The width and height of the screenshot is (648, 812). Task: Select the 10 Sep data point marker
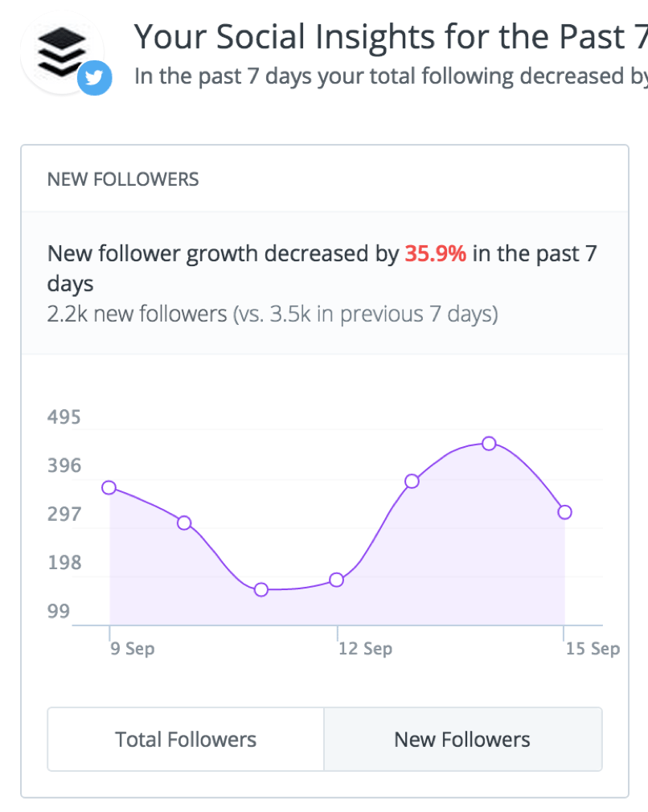(184, 523)
